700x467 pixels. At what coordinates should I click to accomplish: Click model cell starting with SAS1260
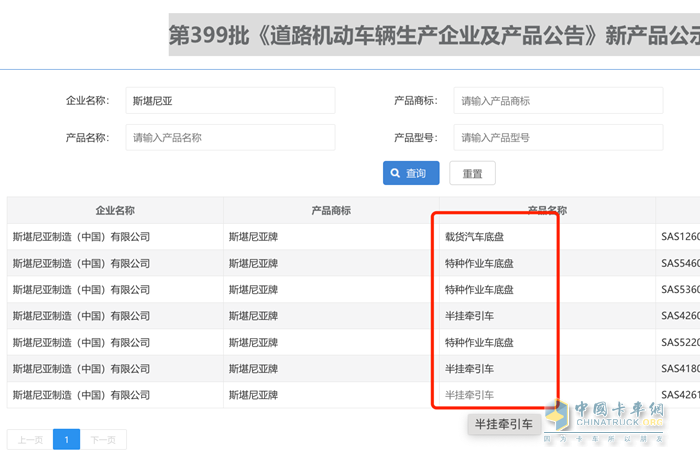pyautogui.click(x=680, y=237)
